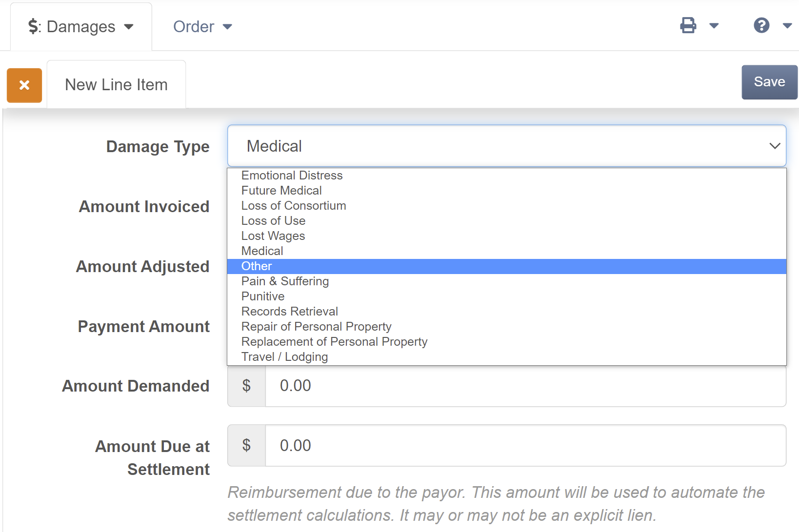799x532 pixels.
Task: Pick Lost Wages damage type
Action: coord(506,236)
